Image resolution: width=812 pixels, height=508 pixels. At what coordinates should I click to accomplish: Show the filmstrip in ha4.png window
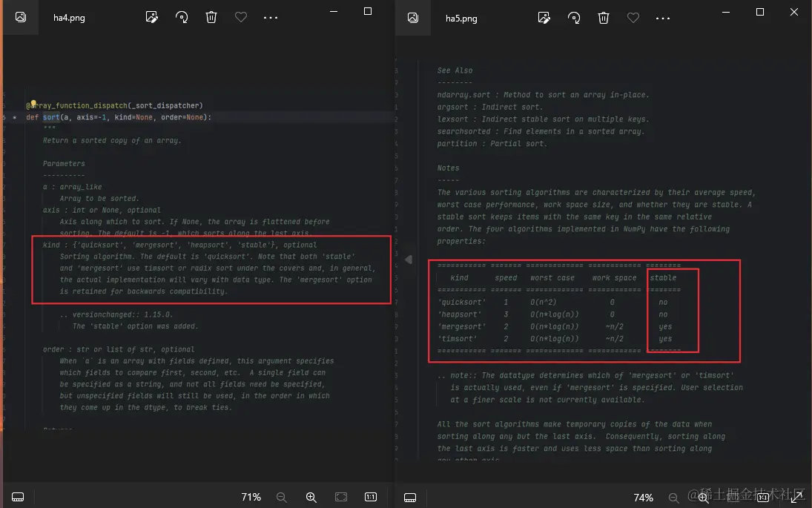(x=18, y=497)
